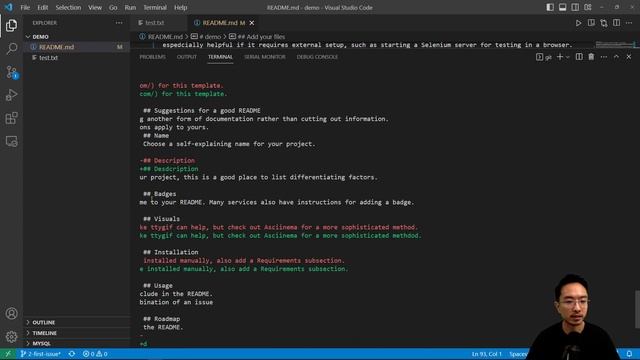Open the Terminal menu
This screenshot has width=640, height=360.
tap(155, 7)
